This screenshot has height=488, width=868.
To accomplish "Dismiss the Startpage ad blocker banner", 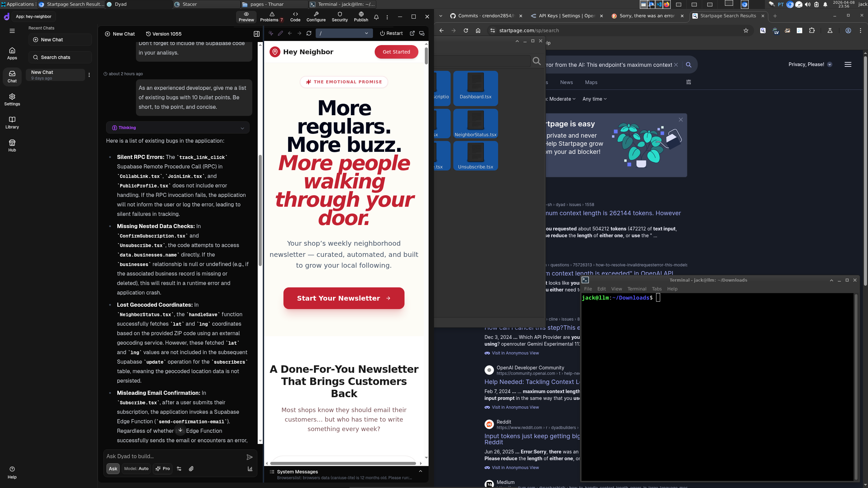I will (681, 120).
